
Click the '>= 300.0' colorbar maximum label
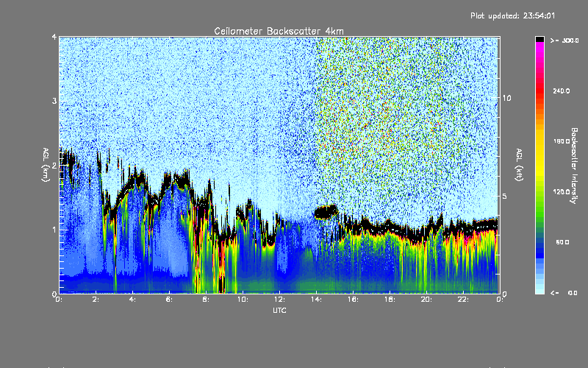tap(564, 40)
